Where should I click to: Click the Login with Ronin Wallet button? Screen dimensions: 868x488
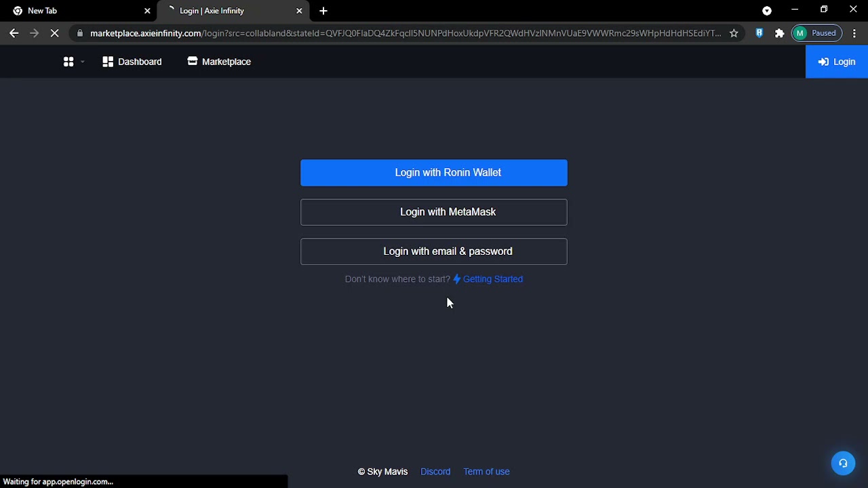click(x=434, y=173)
